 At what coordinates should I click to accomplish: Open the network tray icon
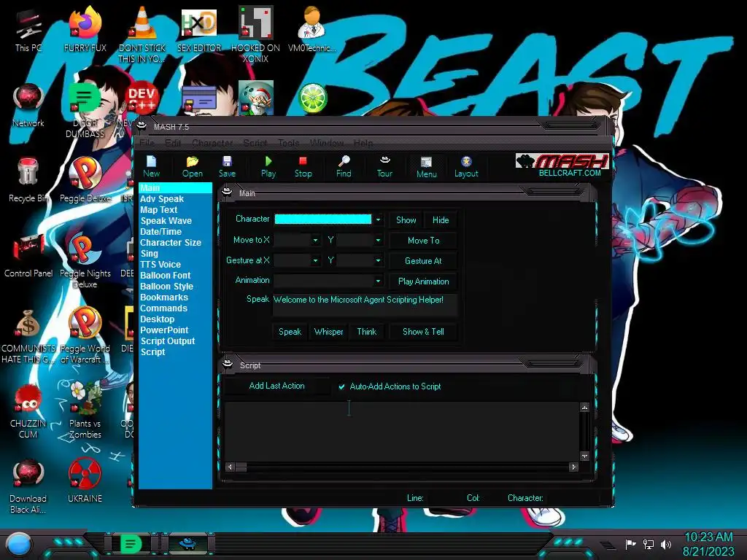[x=648, y=544]
